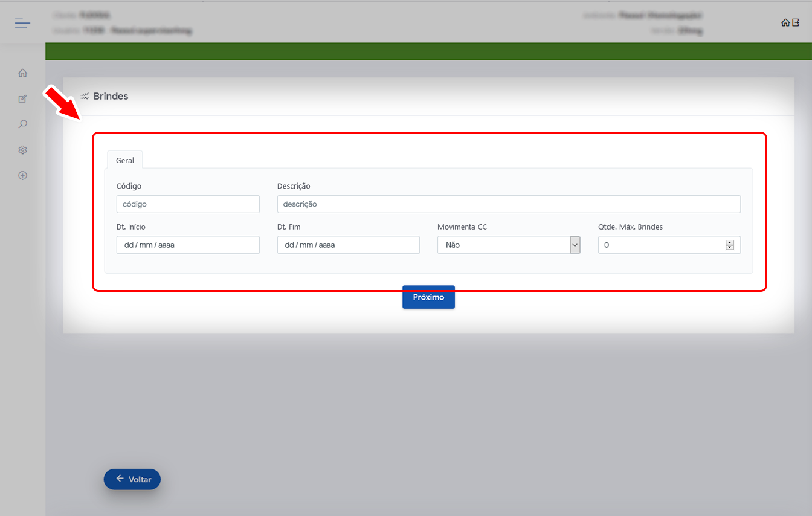812x516 pixels.
Task: Increase Qtde. Máx. Brindes with up arrow
Action: point(730,242)
